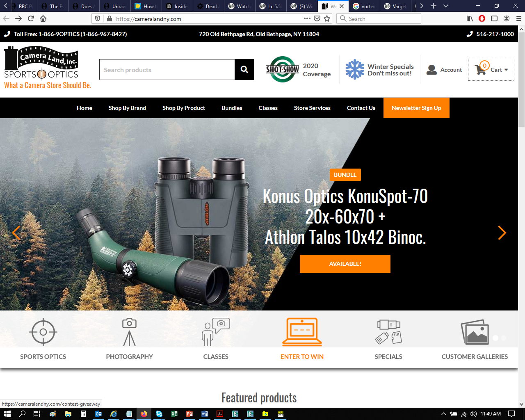
Task: Click the Winter Specials snowflake icon
Action: pyautogui.click(x=355, y=69)
